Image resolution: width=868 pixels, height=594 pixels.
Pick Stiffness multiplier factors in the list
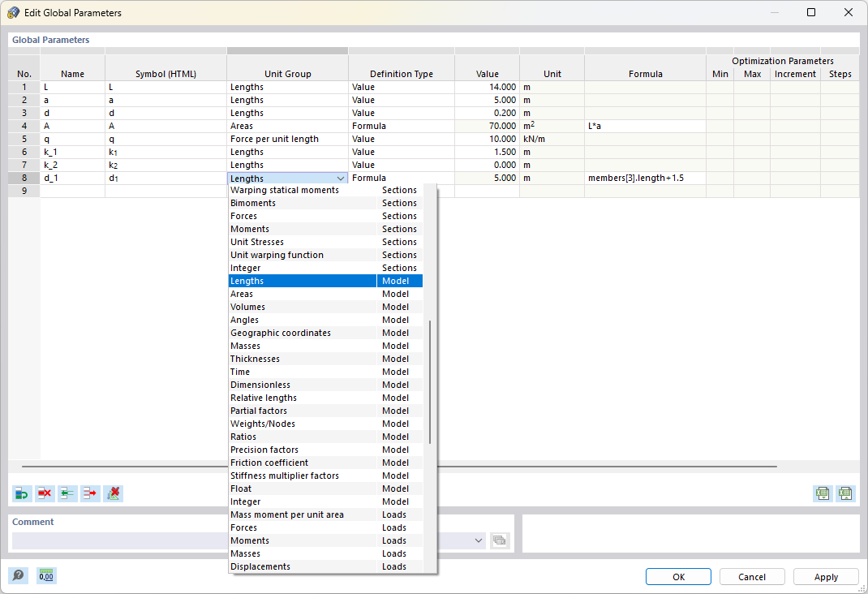(325, 476)
